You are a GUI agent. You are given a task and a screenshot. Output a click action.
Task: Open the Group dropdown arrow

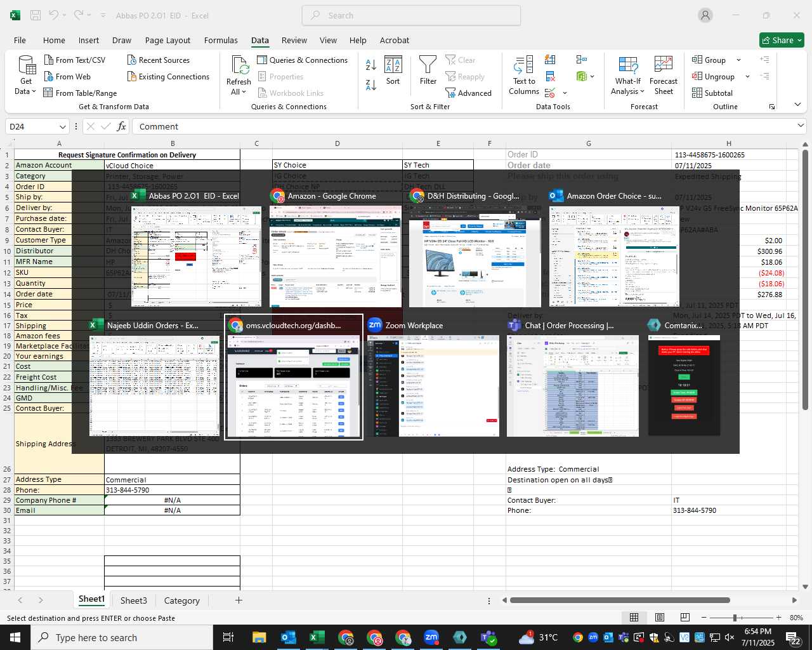(738, 60)
